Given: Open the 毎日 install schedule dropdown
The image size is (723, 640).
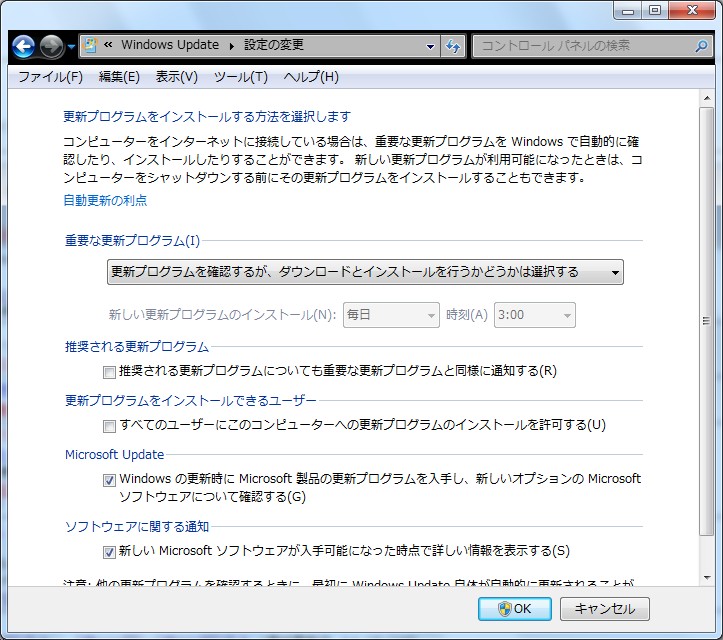Looking at the screenshot, I should (391, 315).
